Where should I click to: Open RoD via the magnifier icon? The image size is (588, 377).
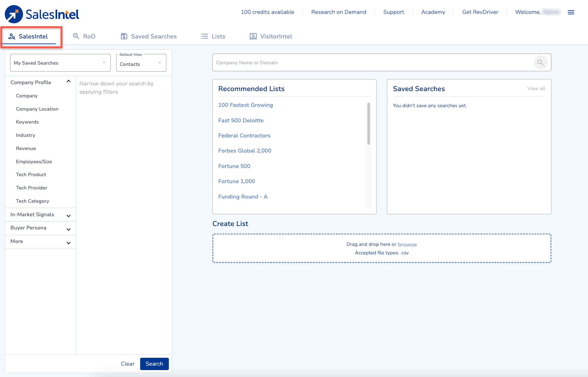(x=76, y=36)
